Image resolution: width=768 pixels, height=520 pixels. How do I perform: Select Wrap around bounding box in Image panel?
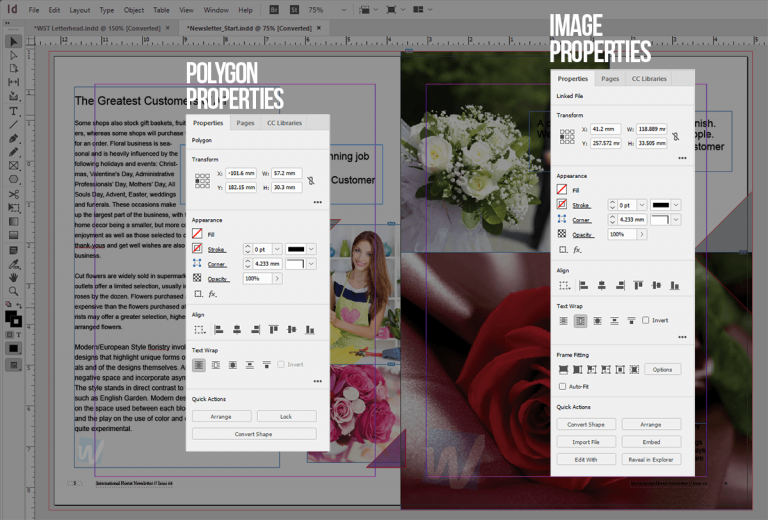point(580,321)
